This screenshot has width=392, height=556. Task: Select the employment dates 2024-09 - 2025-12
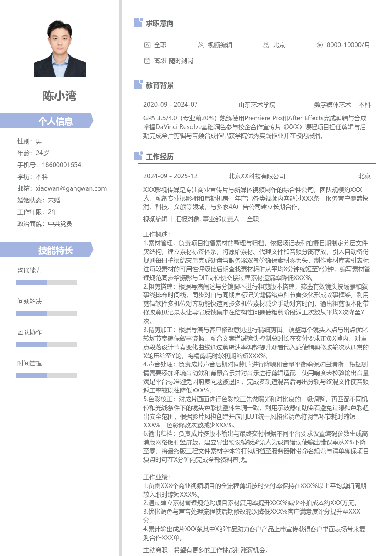[170, 176]
